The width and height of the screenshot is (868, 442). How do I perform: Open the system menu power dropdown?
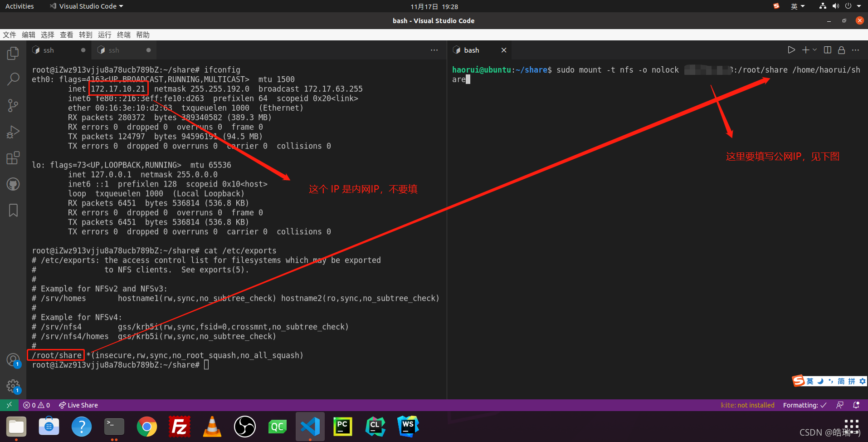[x=853, y=6]
